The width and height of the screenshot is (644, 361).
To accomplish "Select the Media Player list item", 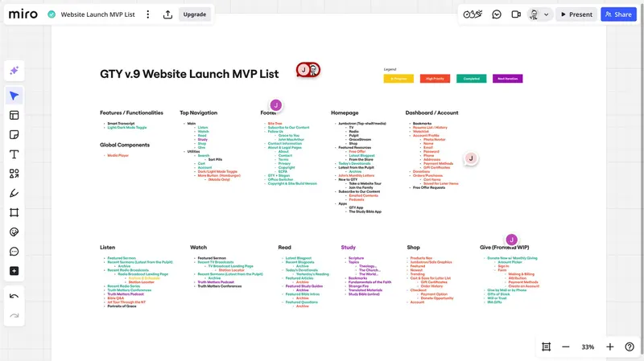I will point(118,155).
